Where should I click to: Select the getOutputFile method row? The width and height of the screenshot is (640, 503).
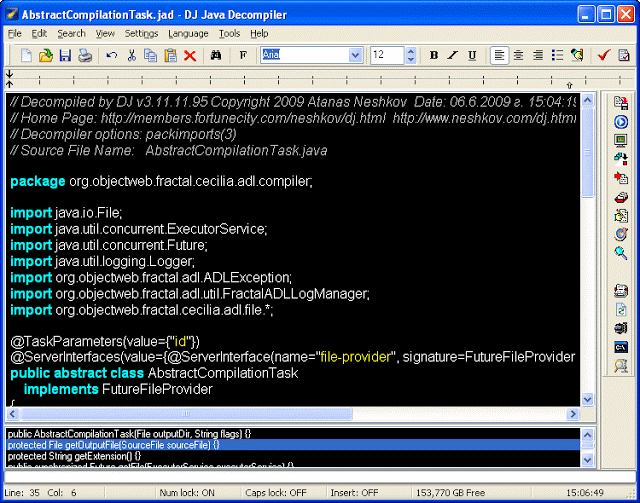293,445
